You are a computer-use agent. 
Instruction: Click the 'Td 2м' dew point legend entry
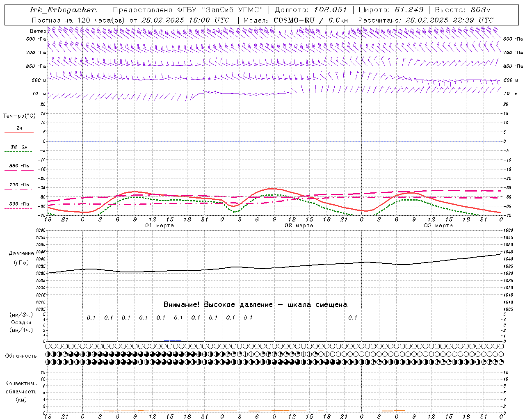pyautogui.click(x=19, y=147)
